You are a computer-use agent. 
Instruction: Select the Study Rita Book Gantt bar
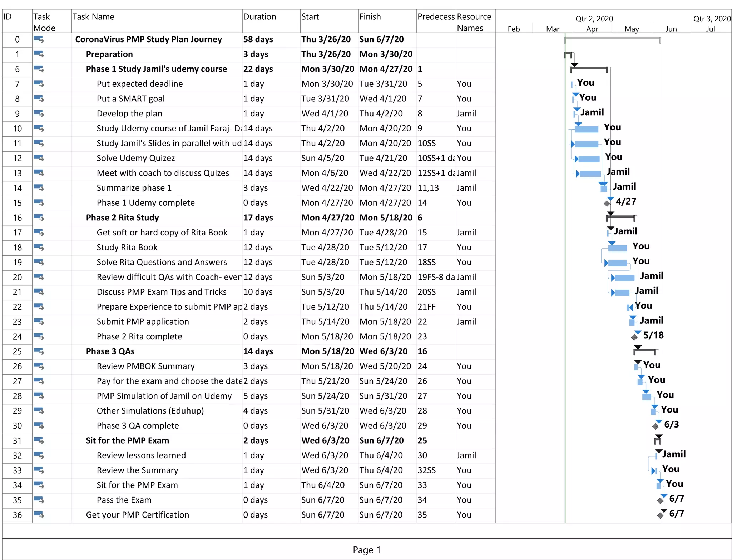point(618,248)
